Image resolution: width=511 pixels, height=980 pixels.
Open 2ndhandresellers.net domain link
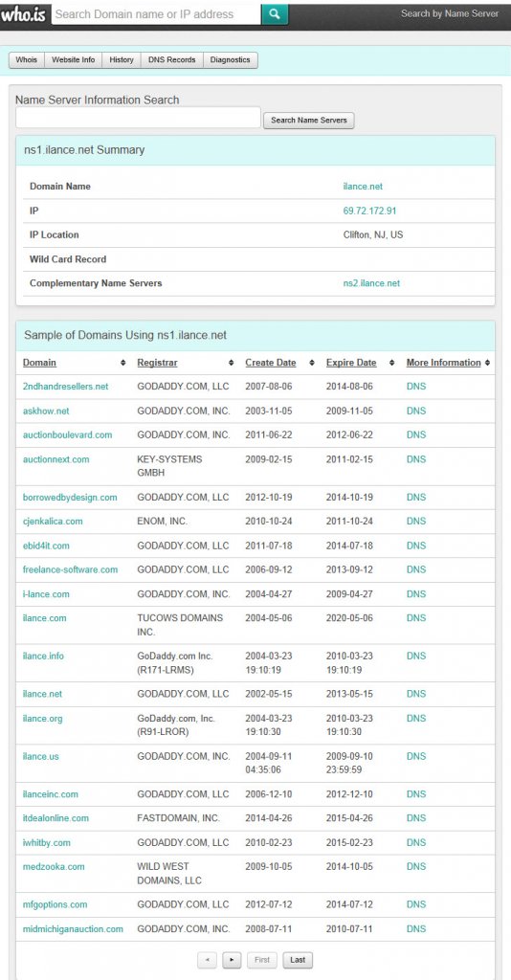66,387
